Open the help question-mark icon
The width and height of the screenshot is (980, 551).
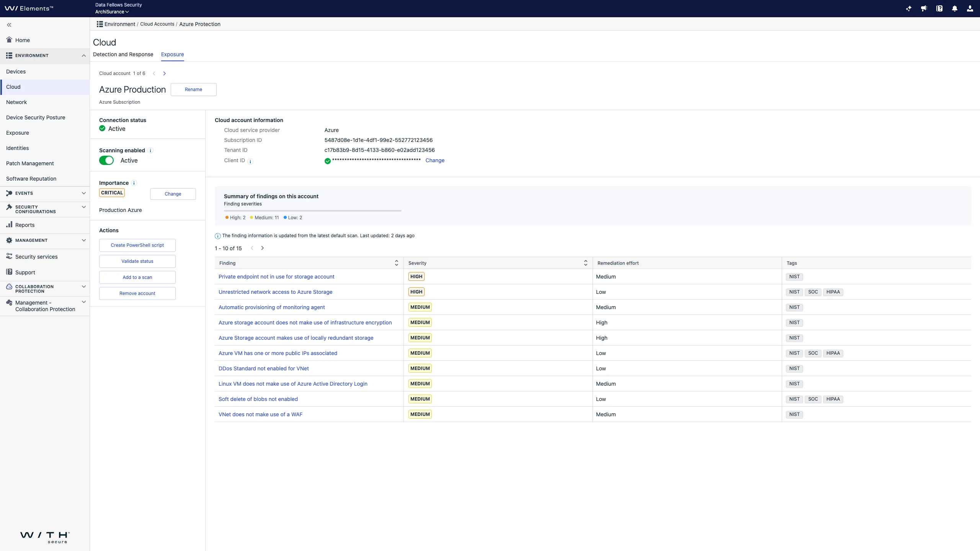click(x=939, y=8)
